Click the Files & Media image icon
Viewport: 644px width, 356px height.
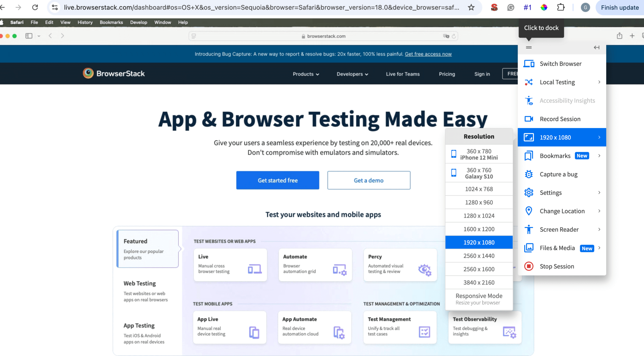click(x=529, y=248)
